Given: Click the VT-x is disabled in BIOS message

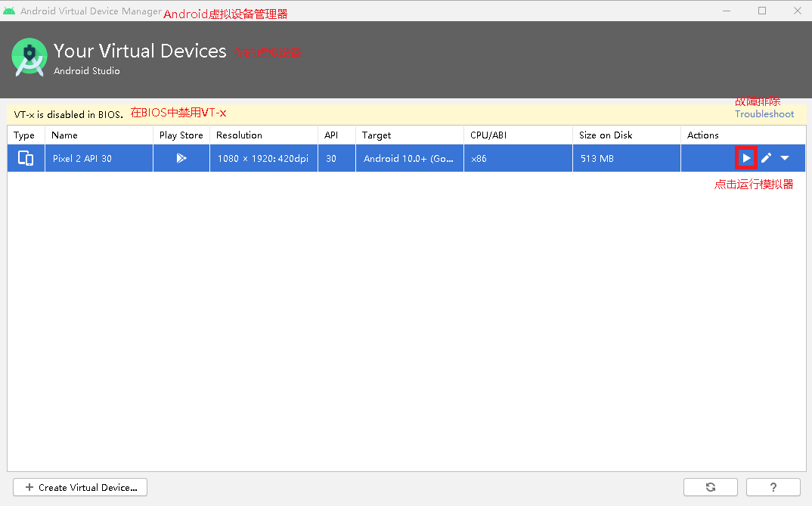Looking at the screenshot, I should pos(68,114).
